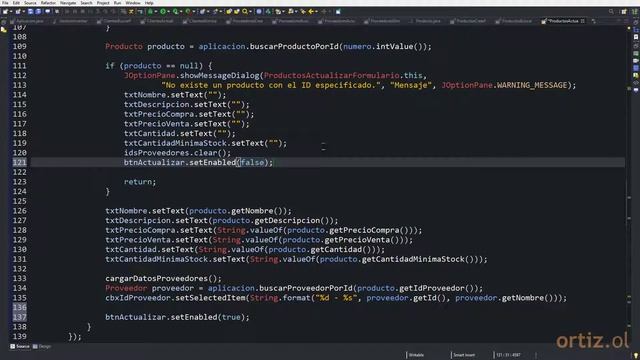This screenshot has width=640, height=360.
Task: Open the Navigate menu
Action: pos(68,3)
